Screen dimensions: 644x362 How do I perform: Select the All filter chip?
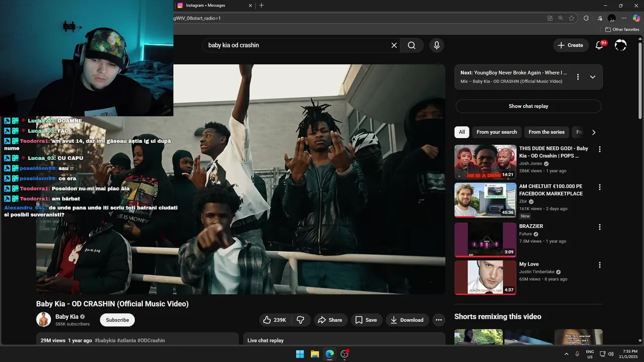coord(461,132)
